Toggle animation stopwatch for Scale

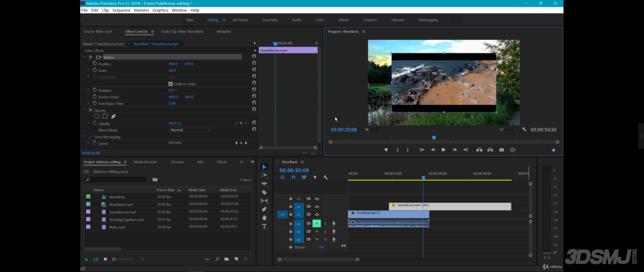coord(95,70)
